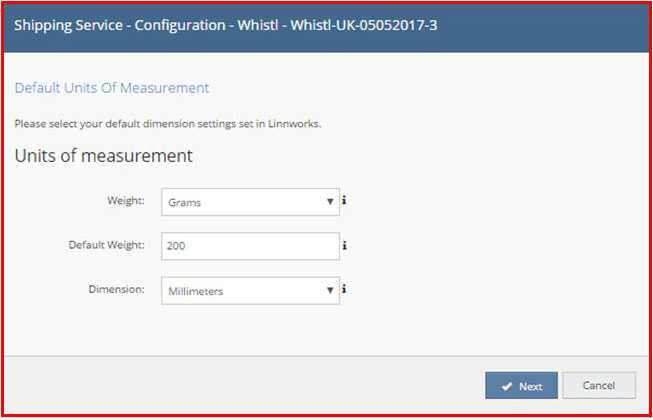Screen dimensions: 653x420
Task: Click the Default Weight input field containing 200
Action: [250, 246]
